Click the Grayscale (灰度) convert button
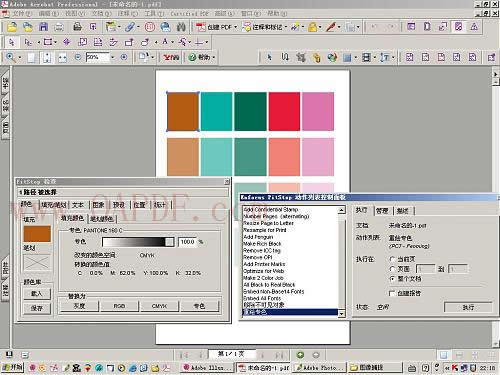This screenshot has width=500, height=375. pos(79,306)
